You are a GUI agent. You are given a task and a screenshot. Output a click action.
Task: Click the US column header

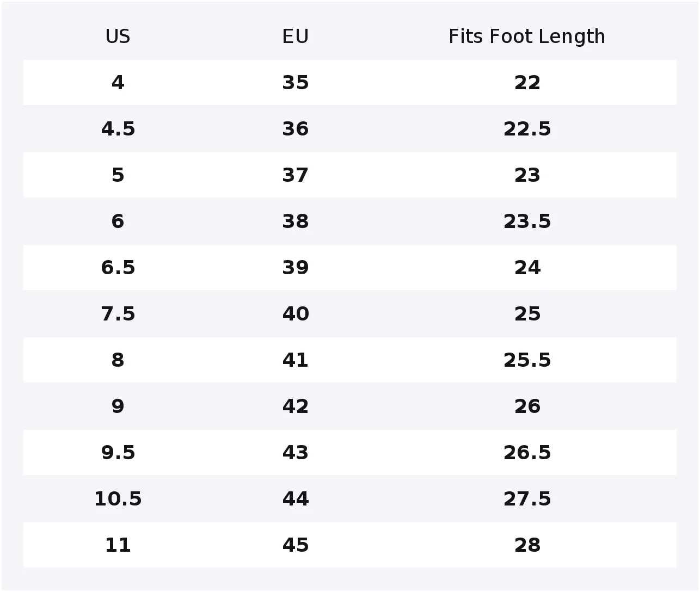[x=118, y=36]
